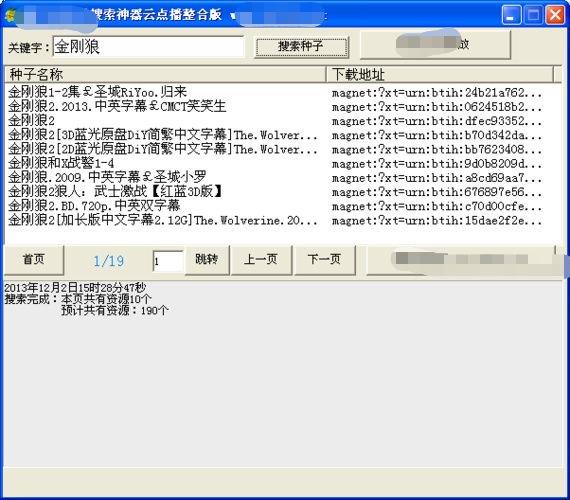Maximize the window
Screen dimensions: 570x500
point(533,15)
